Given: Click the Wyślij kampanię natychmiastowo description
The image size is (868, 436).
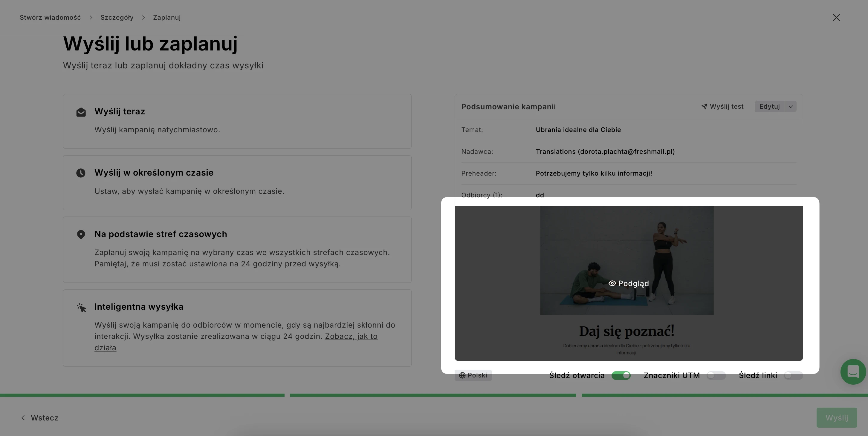Looking at the screenshot, I should (x=157, y=130).
